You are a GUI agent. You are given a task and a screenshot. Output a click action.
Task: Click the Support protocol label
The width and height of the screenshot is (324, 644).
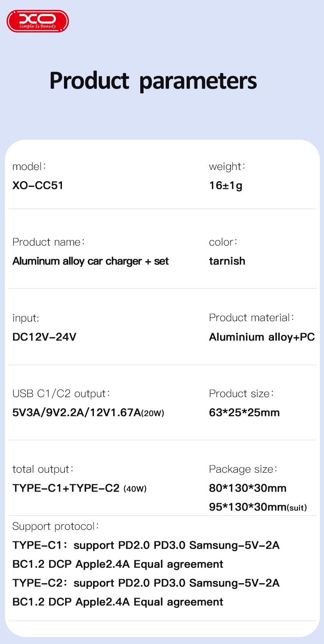pyautogui.click(x=55, y=526)
